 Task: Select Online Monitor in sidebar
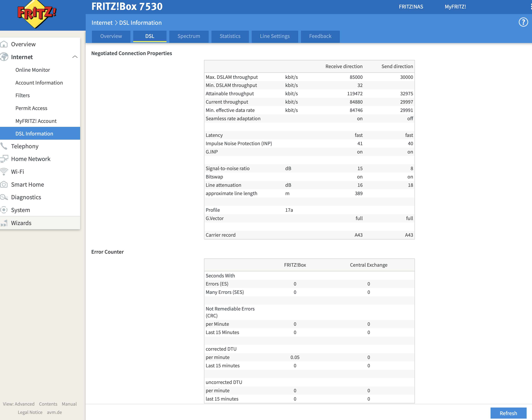(x=32, y=70)
